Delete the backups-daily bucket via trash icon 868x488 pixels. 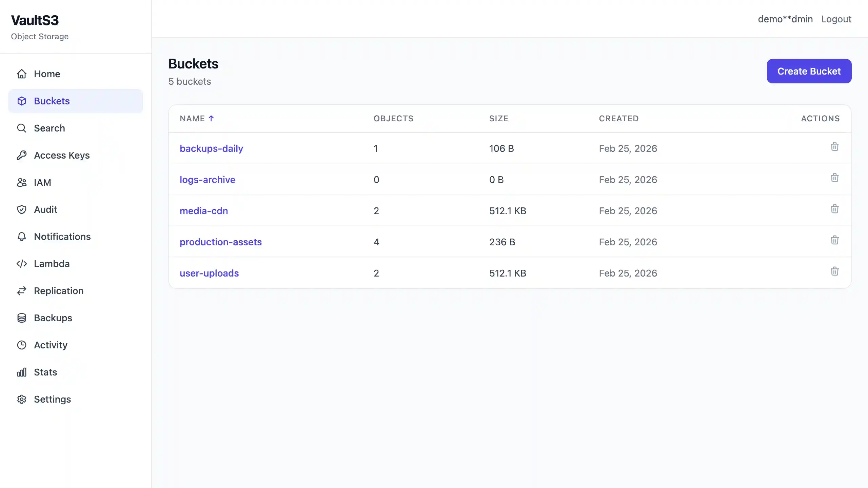tap(834, 147)
